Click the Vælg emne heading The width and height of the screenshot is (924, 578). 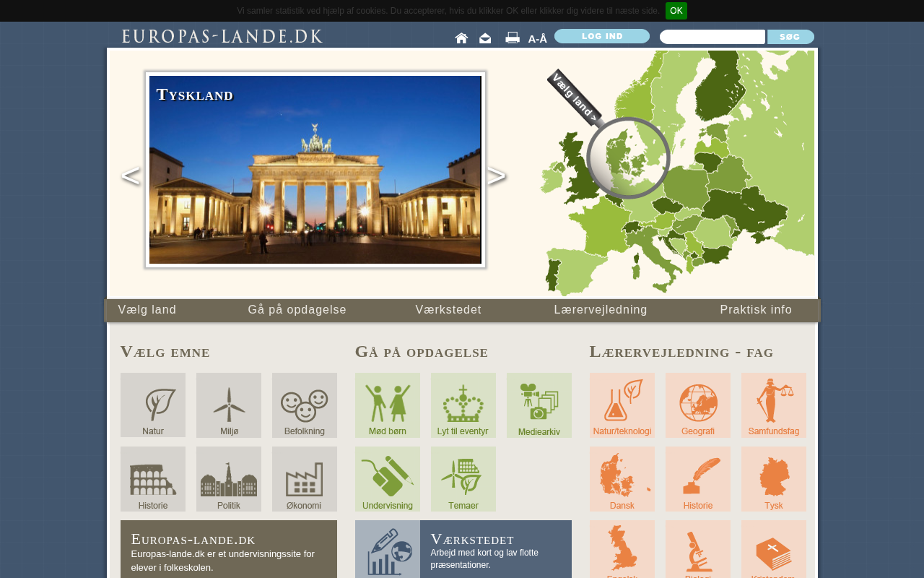[x=165, y=352]
